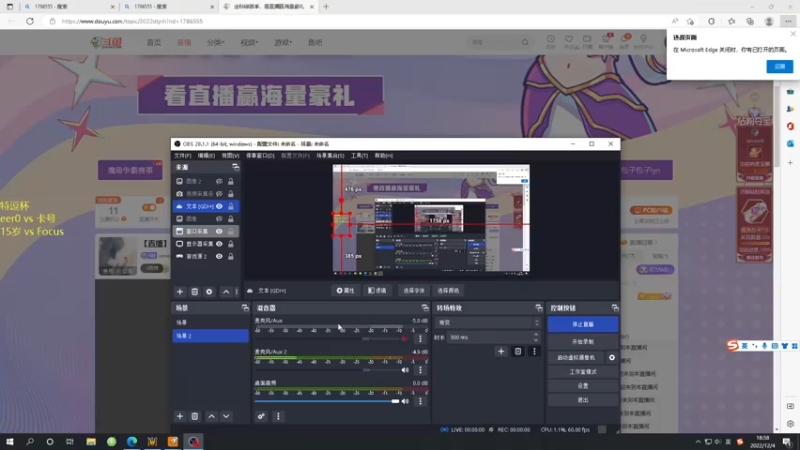Float the Scenes (场景) panel via dock icon
The height and width of the screenshot is (450, 800).
click(245, 308)
